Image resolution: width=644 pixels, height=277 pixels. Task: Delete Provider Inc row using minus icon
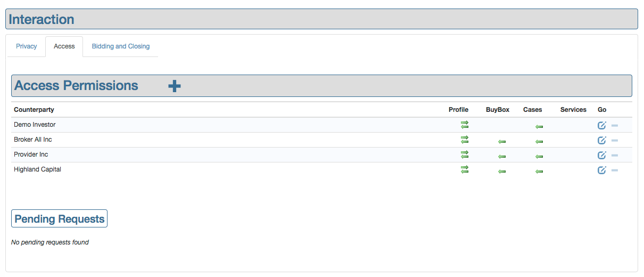pos(615,156)
